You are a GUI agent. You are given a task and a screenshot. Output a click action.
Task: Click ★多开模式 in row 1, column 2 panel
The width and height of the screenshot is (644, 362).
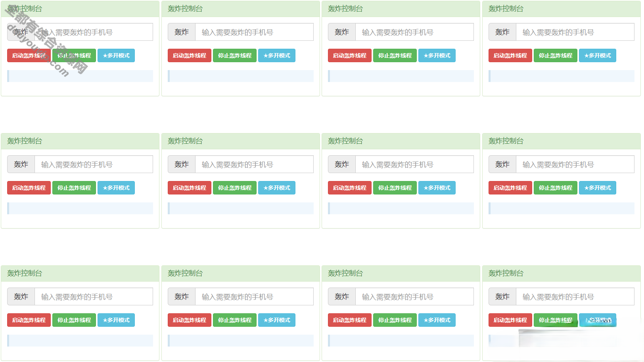[x=277, y=55]
